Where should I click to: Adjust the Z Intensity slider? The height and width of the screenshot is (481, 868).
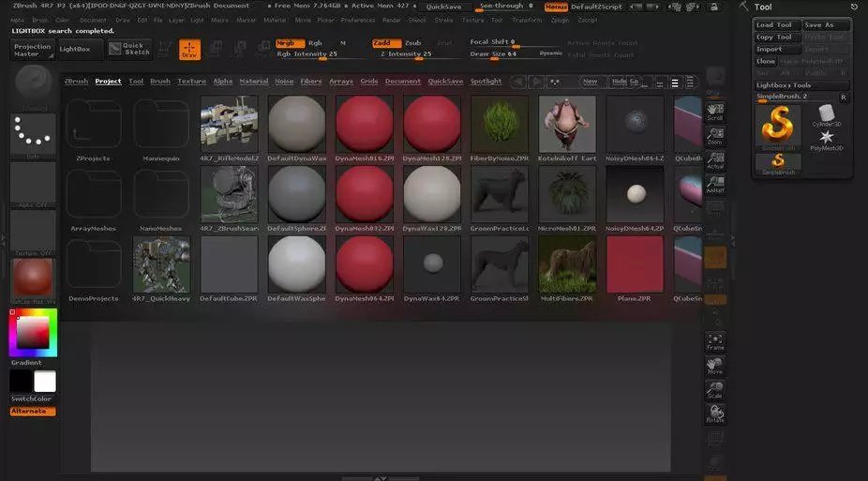click(x=418, y=54)
